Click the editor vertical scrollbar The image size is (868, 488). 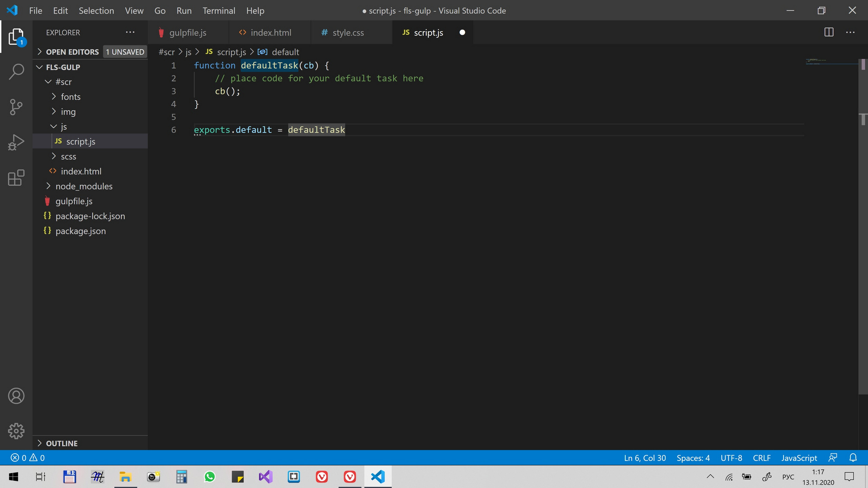pyautogui.click(x=863, y=226)
